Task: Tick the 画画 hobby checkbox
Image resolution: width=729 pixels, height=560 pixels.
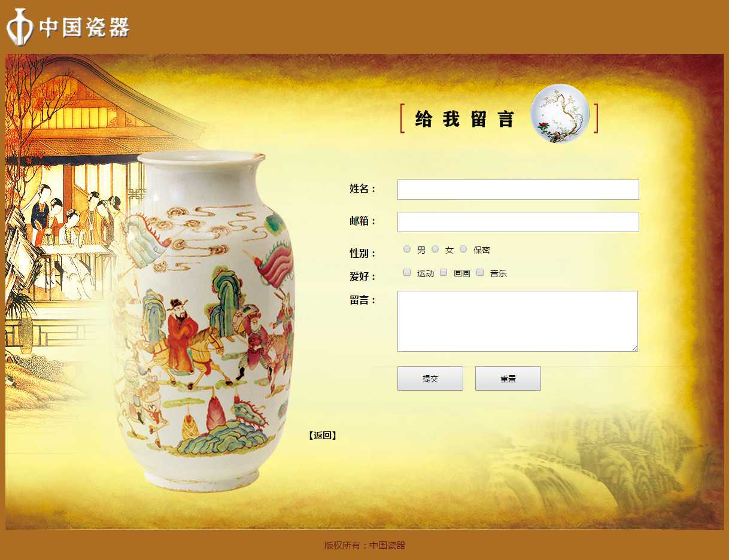Action: click(444, 272)
